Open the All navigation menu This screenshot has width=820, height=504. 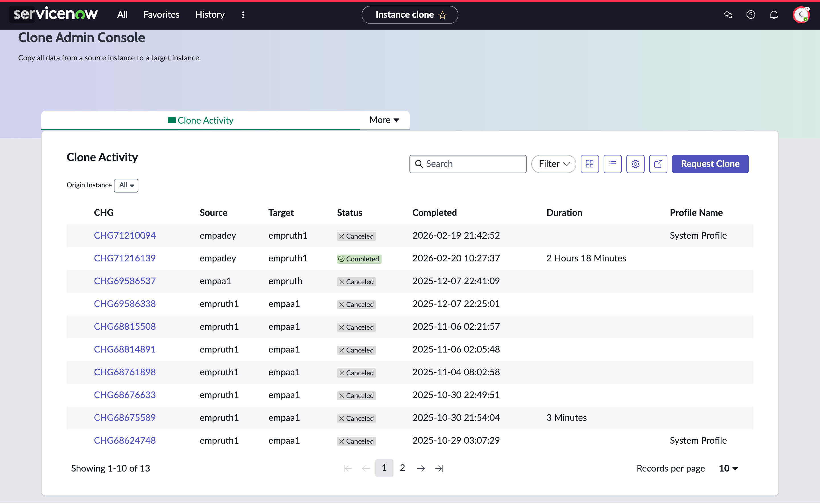[x=122, y=14]
